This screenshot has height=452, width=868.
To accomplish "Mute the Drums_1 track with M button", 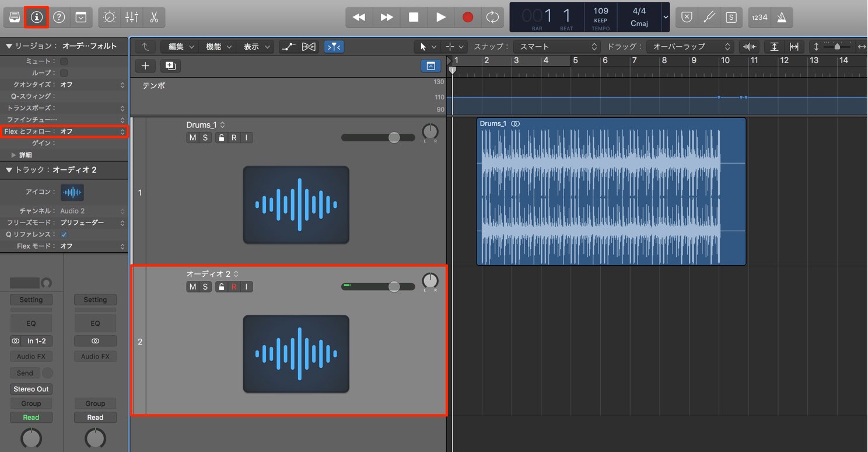I will [193, 138].
